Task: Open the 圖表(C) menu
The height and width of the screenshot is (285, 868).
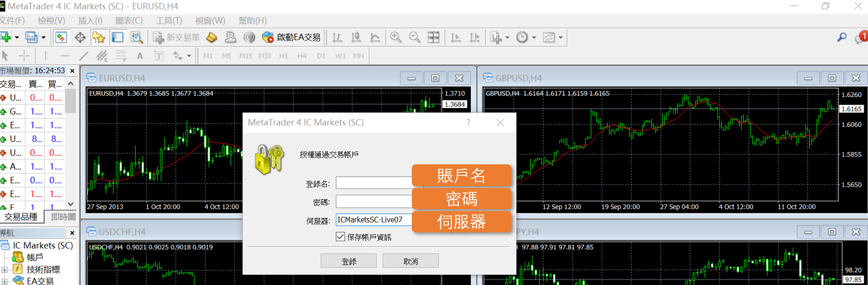Action: click(x=129, y=21)
